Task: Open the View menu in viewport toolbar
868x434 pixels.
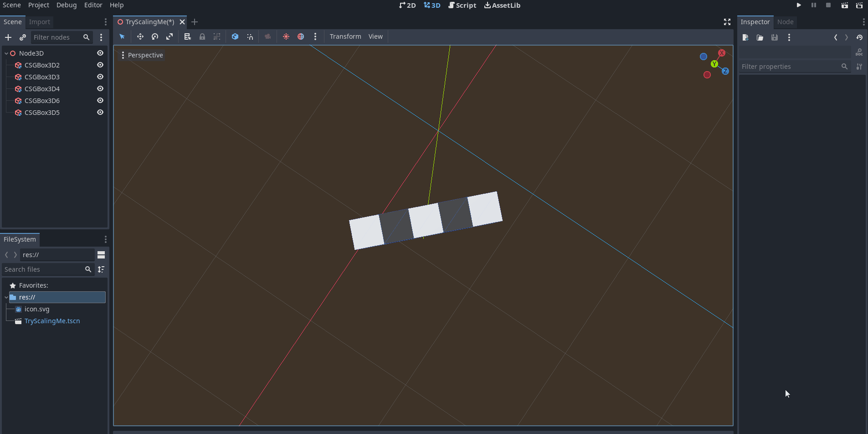Action: point(375,36)
